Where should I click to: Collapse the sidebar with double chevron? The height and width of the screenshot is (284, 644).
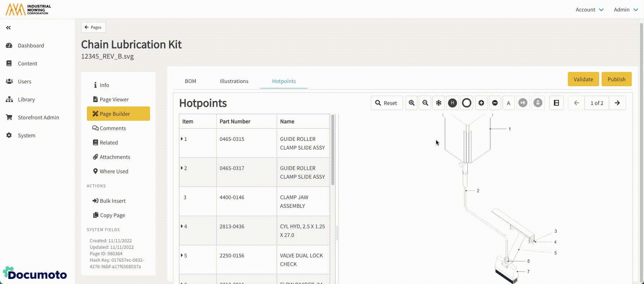point(8,28)
